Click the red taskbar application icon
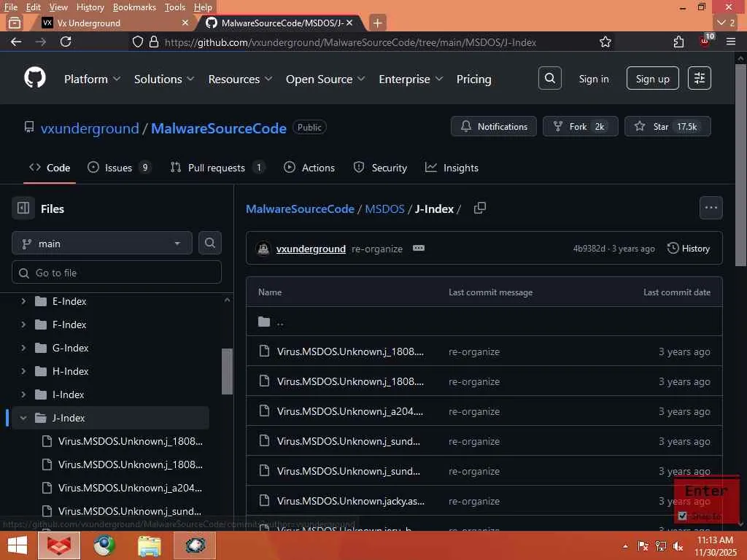 point(58,545)
